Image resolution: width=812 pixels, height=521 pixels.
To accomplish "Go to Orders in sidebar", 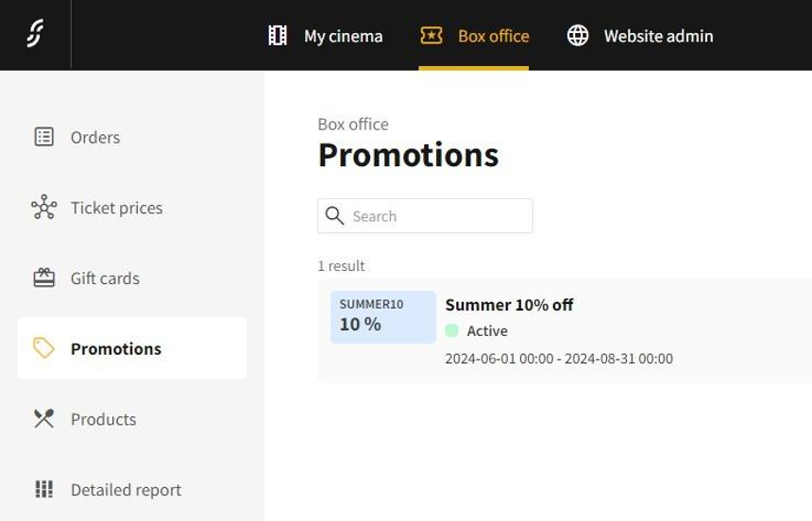I will pos(95,137).
